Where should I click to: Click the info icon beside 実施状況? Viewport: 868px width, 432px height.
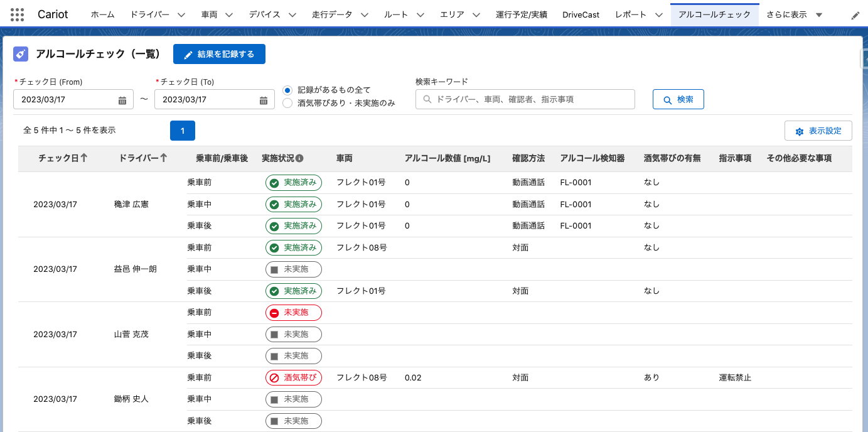point(299,158)
